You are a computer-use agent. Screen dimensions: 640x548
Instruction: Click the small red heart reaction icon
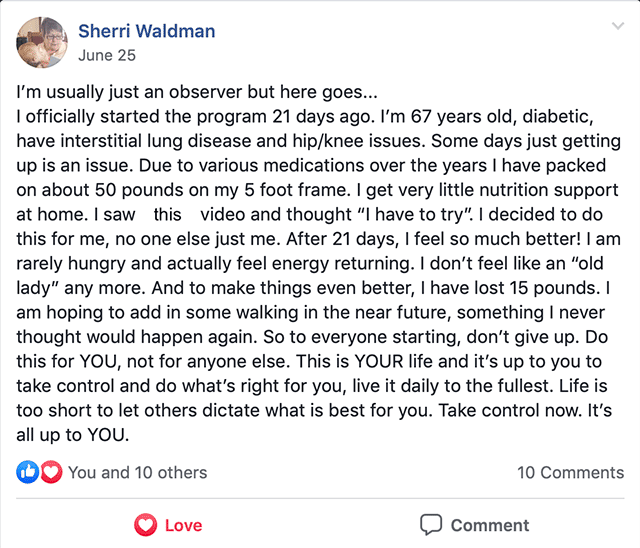tap(50, 472)
